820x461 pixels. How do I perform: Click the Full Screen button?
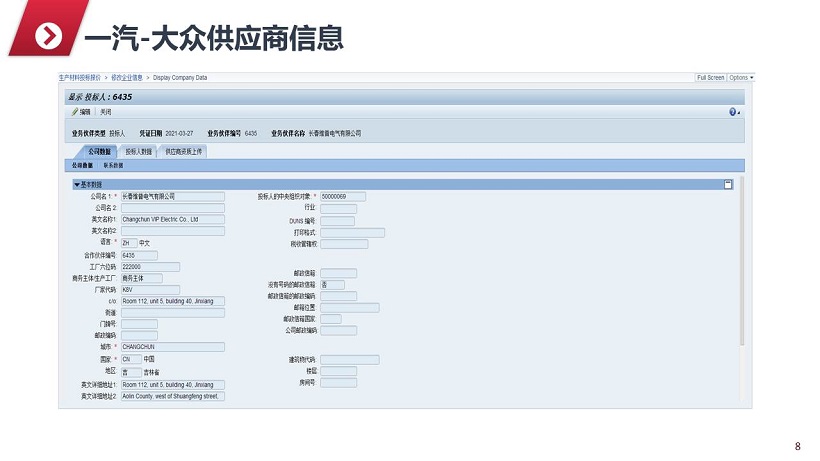click(710, 77)
